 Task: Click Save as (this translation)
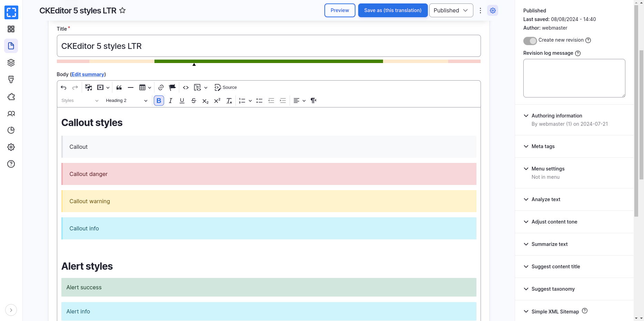tap(393, 10)
